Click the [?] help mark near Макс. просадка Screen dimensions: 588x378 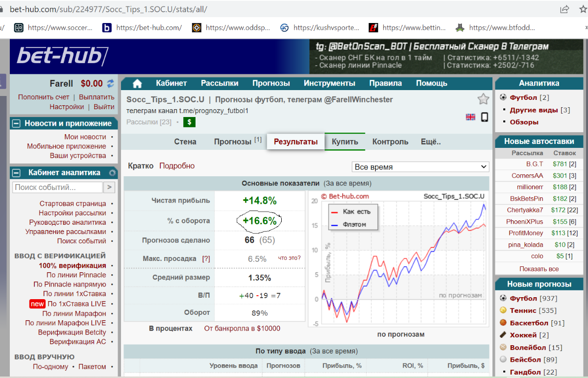tap(206, 259)
